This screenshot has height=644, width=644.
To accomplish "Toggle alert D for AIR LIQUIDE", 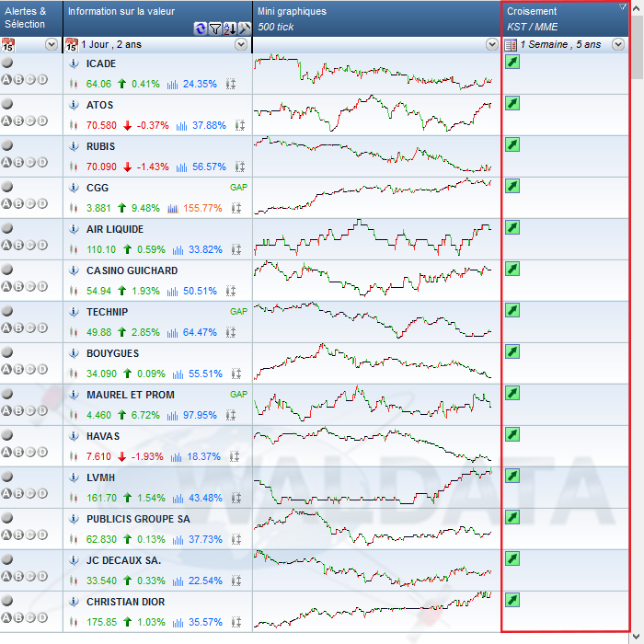I will (x=42, y=246).
